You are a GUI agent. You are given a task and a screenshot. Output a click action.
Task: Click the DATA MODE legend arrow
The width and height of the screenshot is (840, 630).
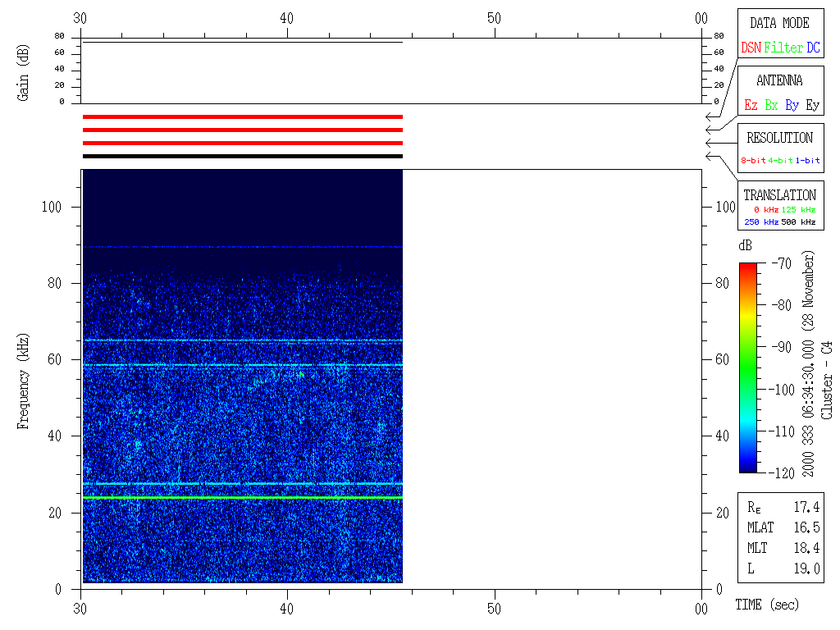[x=709, y=117]
